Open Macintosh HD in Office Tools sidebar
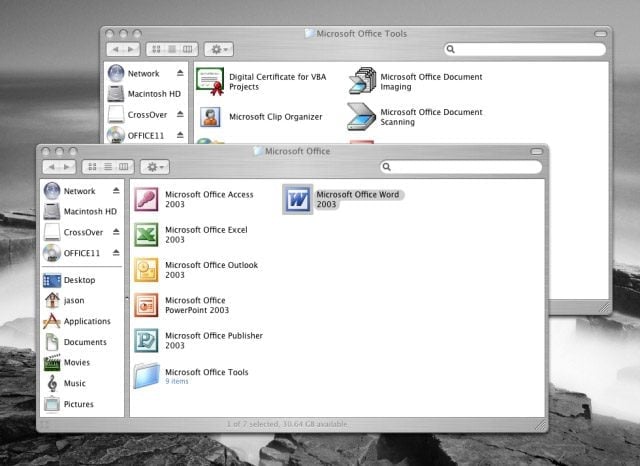 [144, 94]
